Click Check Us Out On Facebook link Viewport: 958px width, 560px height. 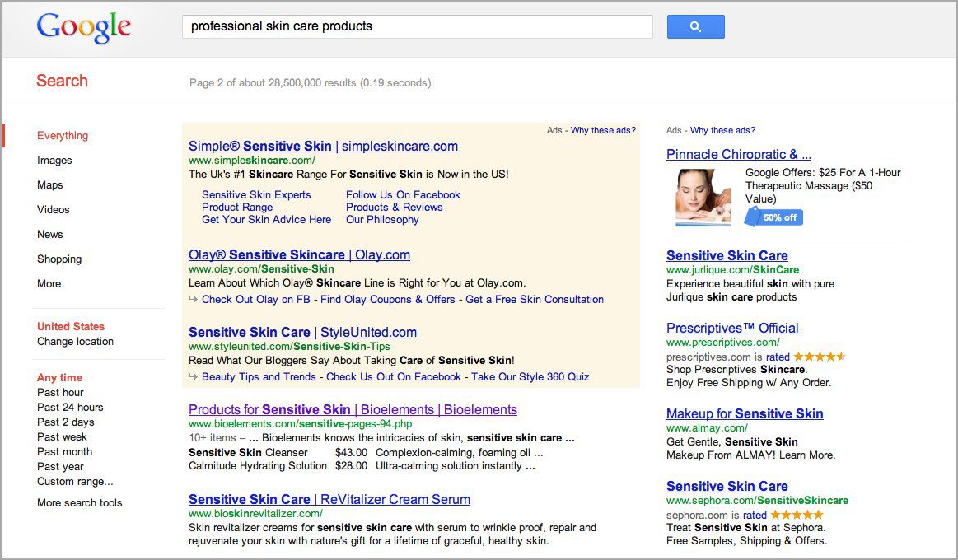pyautogui.click(x=394, y=377)
